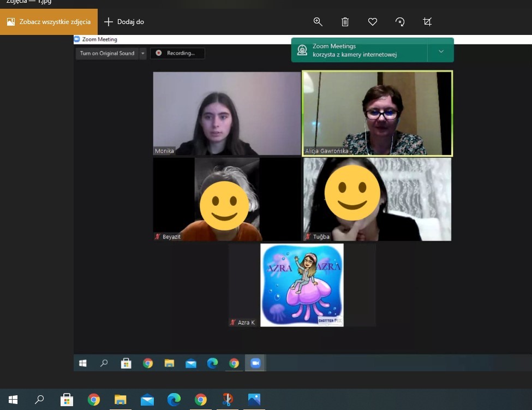Toggle Turn on Original Sound
Screen dimensions: 532x410
coord(107,54)
